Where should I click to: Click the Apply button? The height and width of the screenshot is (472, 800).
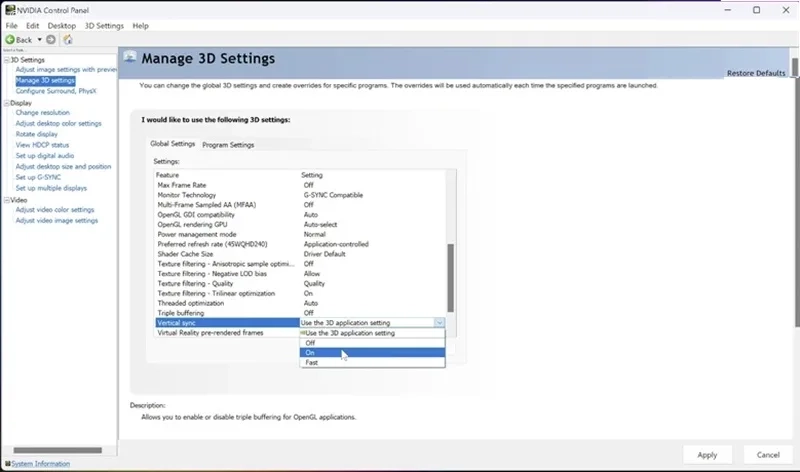click(x=707, y=455)
